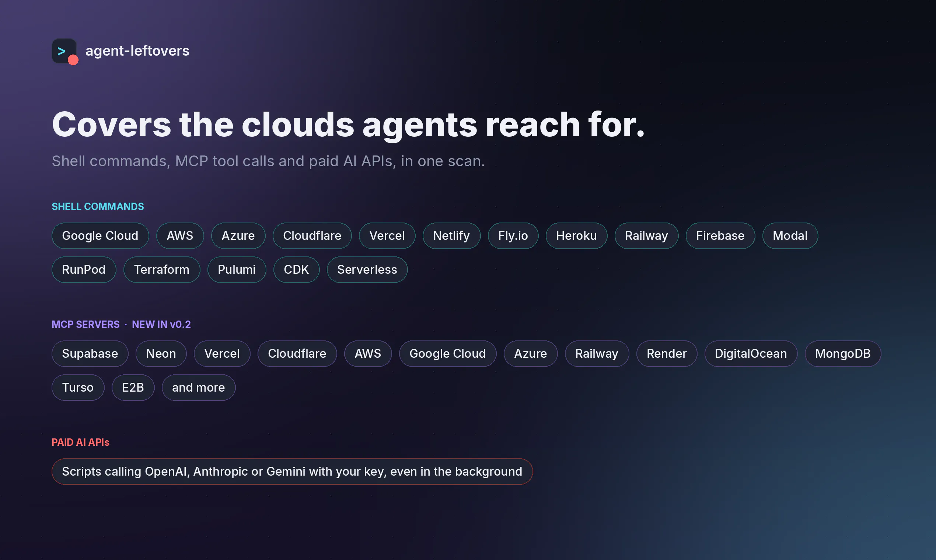Screen dimensions: 936x560
Task: Select the Cloudflare pill under MCP Servers
Action: click(x=297, y=354)
